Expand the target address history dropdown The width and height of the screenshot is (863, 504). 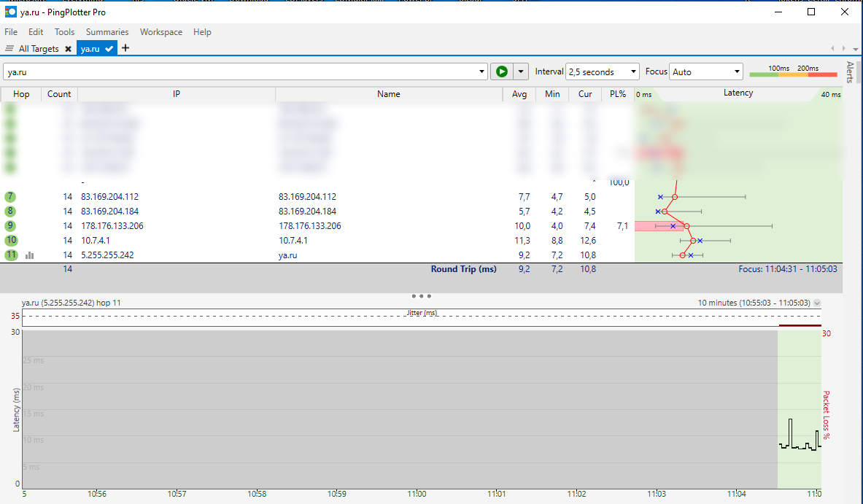click(481, 71)
